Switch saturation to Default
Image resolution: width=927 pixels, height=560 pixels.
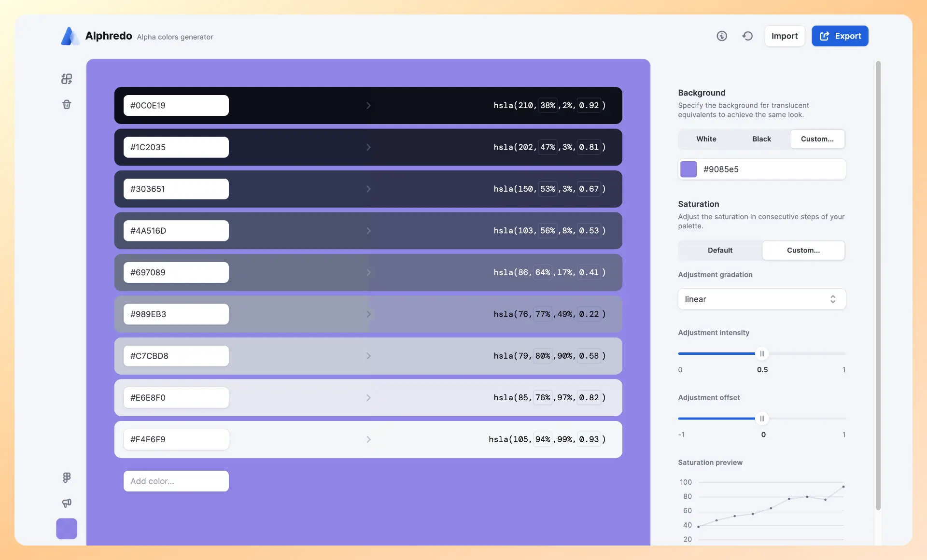click(x=720, y=251)
